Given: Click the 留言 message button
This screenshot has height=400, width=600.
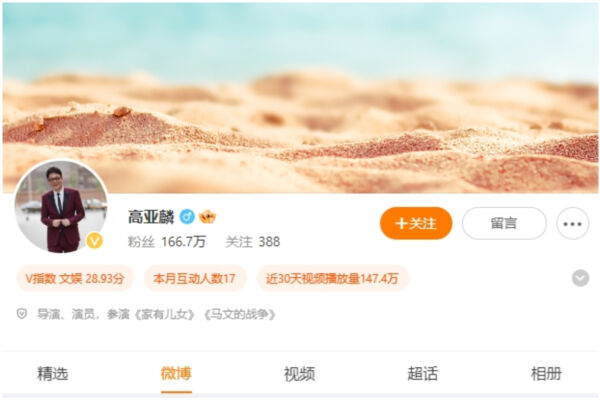Looking at the screenshot, I should pos(504,224).
